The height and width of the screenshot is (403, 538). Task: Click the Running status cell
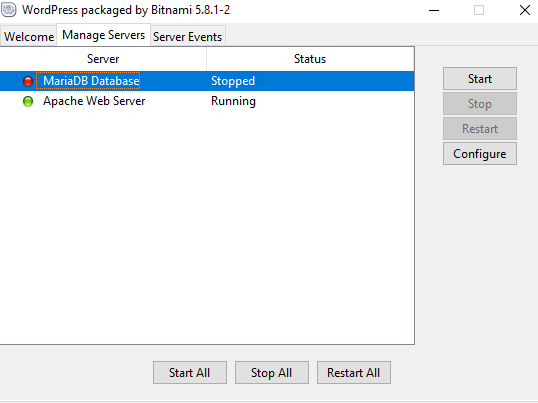click(x=233, y=101)
